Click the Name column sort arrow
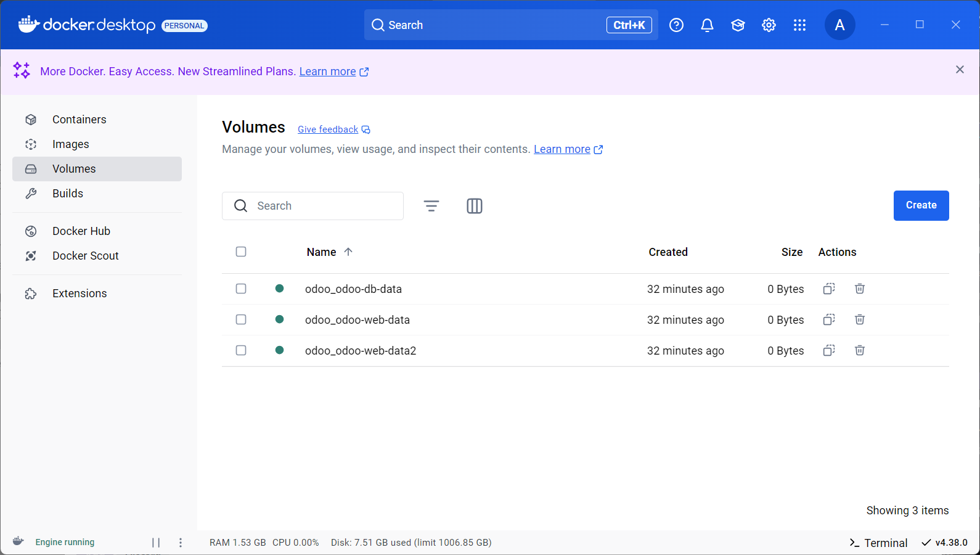 [x=348, y=252]
